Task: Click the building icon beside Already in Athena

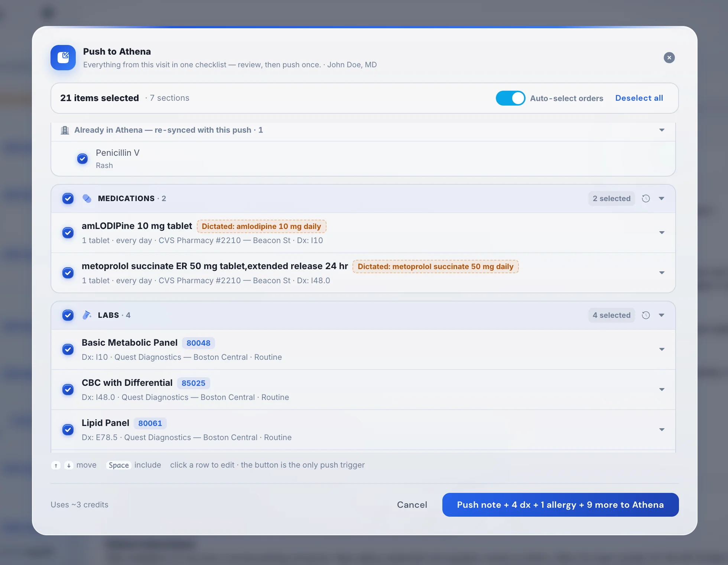Action: click(x=65, y=130)
